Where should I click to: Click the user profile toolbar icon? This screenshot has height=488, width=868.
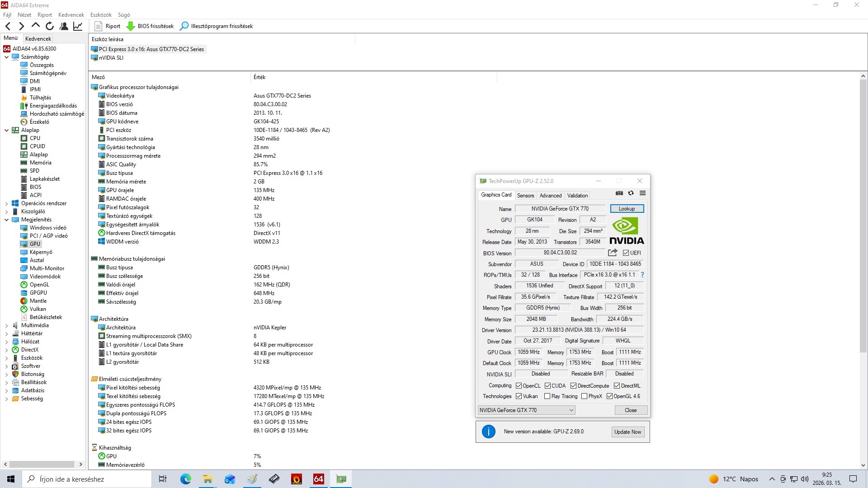point(64,26)
